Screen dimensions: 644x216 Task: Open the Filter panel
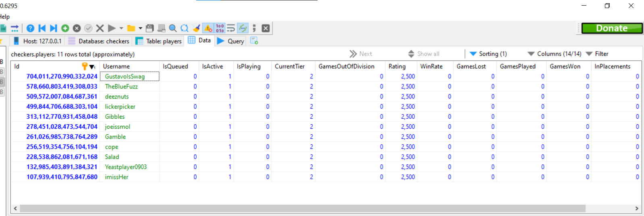[597, 54]
